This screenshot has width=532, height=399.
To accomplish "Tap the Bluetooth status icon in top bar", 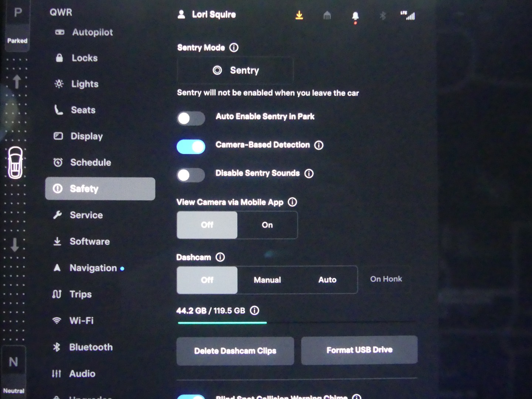I will (x=383, y=16).
